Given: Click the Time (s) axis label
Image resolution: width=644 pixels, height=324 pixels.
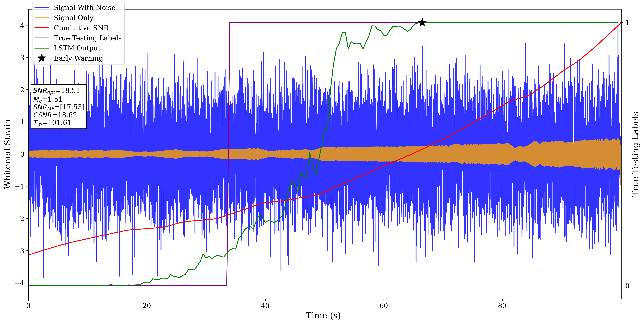Looking at the screenshot, I should point(323,315).
